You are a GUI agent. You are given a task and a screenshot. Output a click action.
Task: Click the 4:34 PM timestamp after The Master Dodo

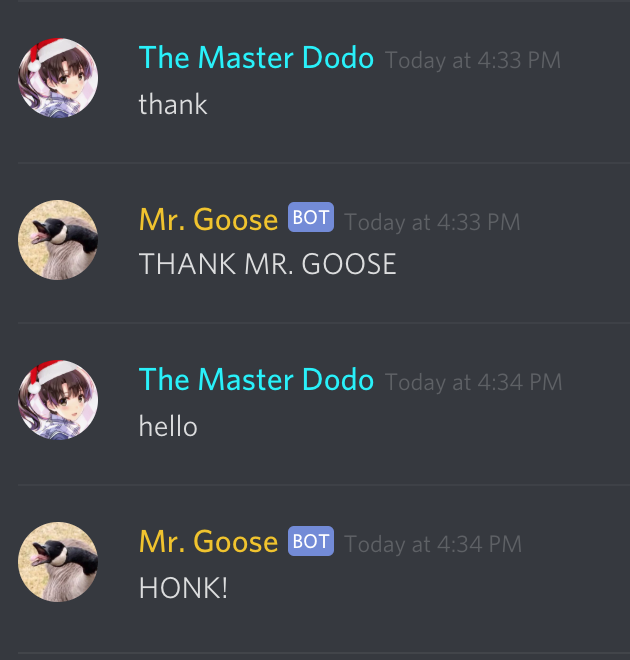click(x=473, y=382)
